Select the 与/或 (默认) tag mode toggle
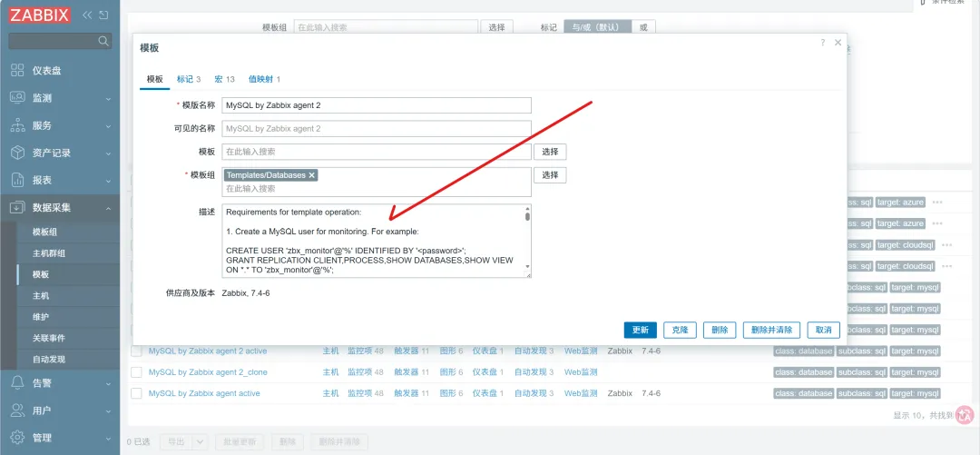The image size is (980, 455). tap(597, 27)
